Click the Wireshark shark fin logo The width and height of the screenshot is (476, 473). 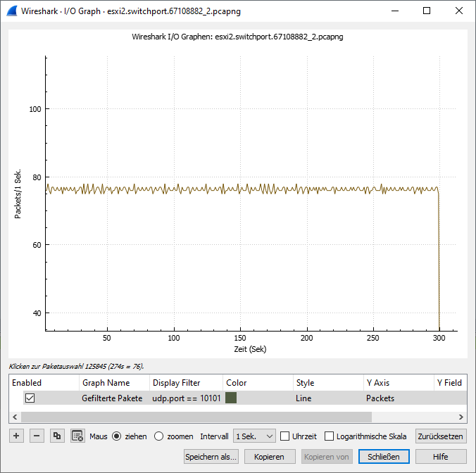coord(12,11)
